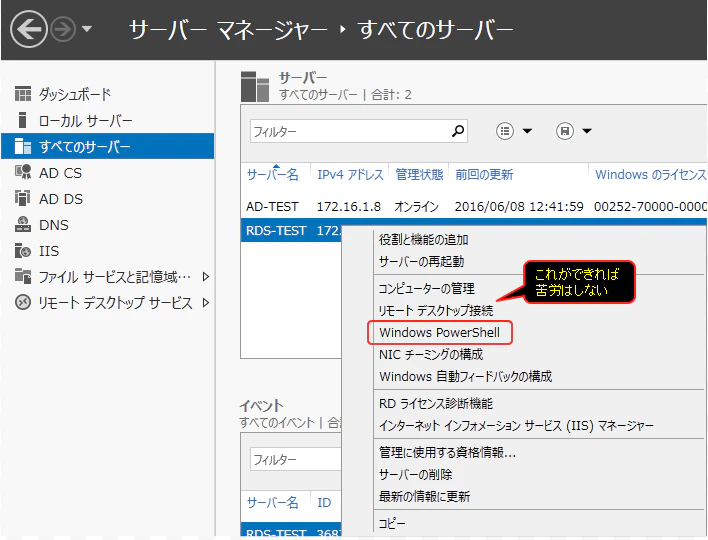This screenshot has width=708, height=540.
Task: Expand the リモート デスクトップ サービス submenu arrow
Action: tap(206, 303)
